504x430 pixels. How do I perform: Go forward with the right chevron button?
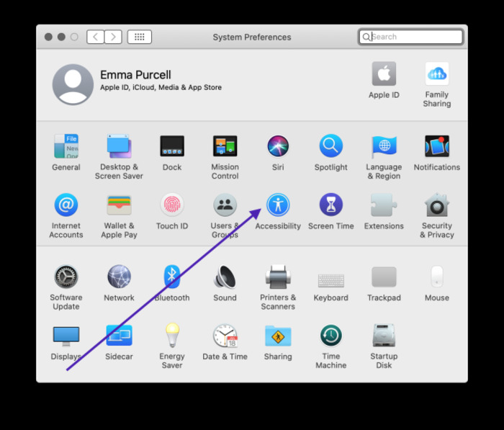pyautogui.click(x=113, y=37)
